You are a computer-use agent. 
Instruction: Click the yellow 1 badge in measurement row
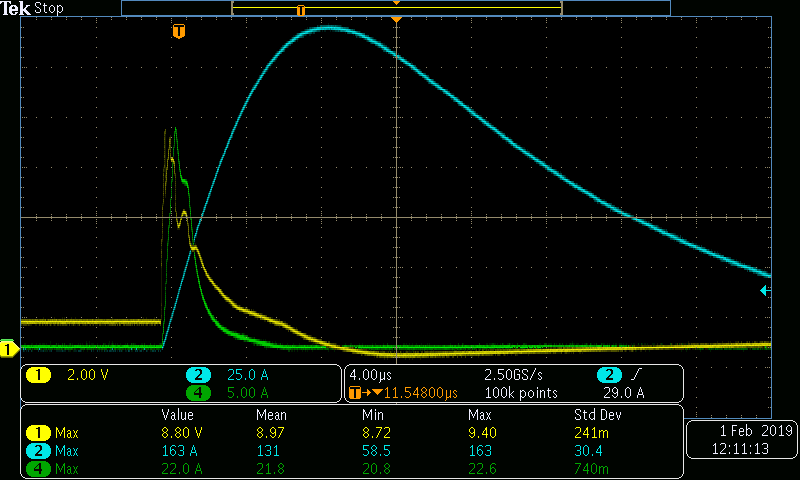pos(38,433)
